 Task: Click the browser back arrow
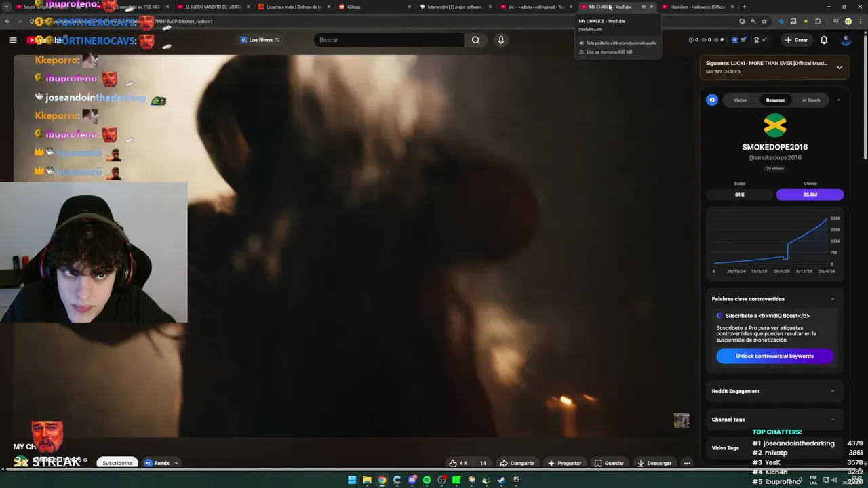click(x=7, y=21)
